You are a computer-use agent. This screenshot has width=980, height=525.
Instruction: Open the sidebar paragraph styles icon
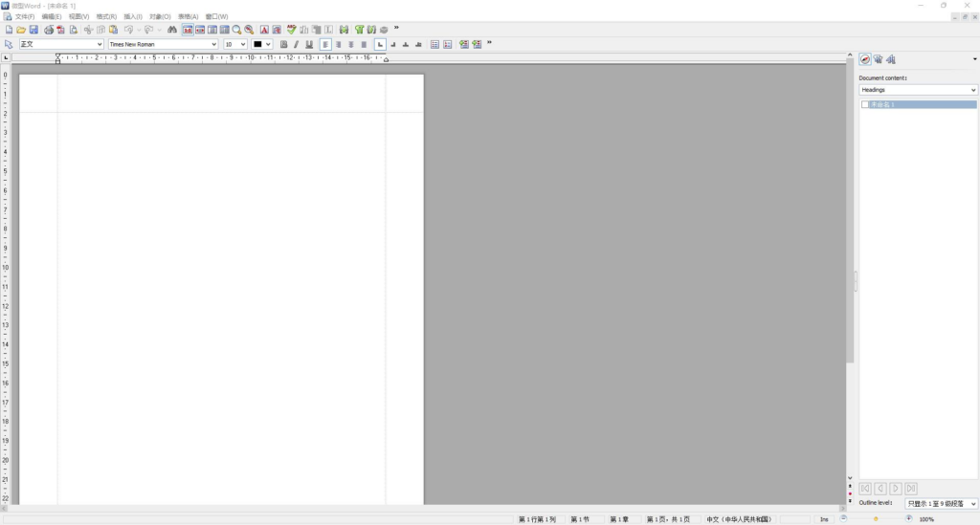point(879,59)
